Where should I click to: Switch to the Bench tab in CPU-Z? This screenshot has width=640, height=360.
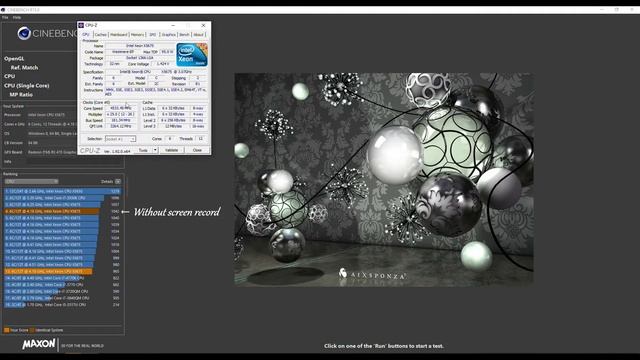coord(184,35)
